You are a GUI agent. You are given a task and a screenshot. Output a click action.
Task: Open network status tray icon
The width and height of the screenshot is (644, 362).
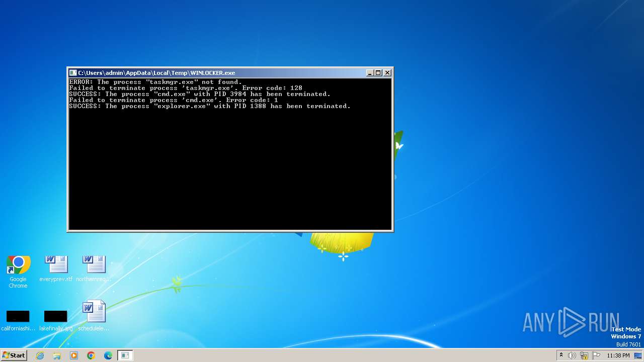[x=584, y=355]
